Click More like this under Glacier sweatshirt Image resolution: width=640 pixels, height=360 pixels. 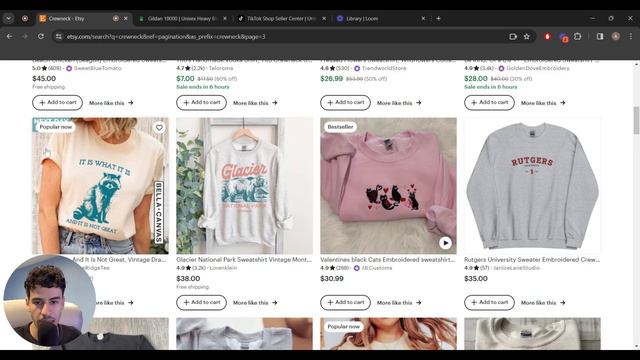point(255,303)
